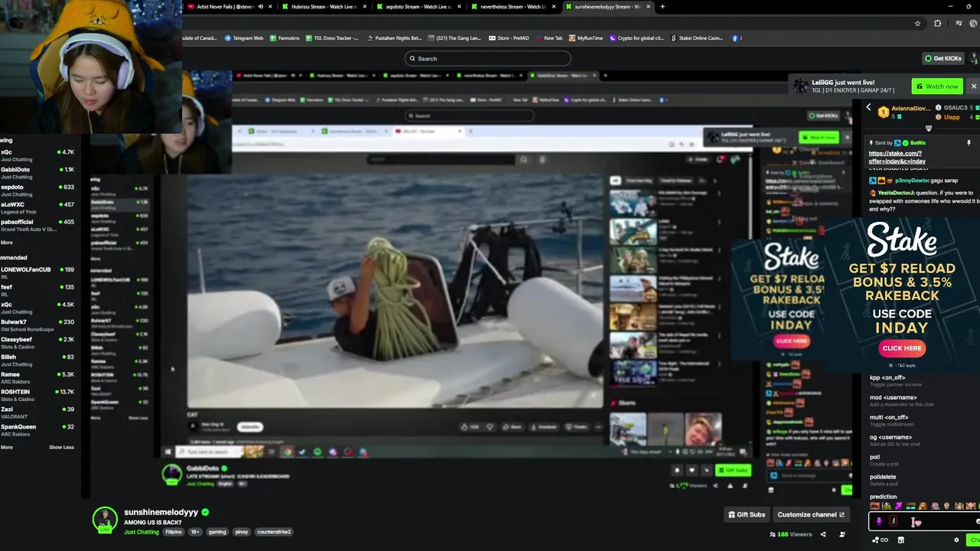Open Pustahan Nights Bet bookmark
This screenshot has width=980, height=551.
pyautogui.click(x=395, y=38)
